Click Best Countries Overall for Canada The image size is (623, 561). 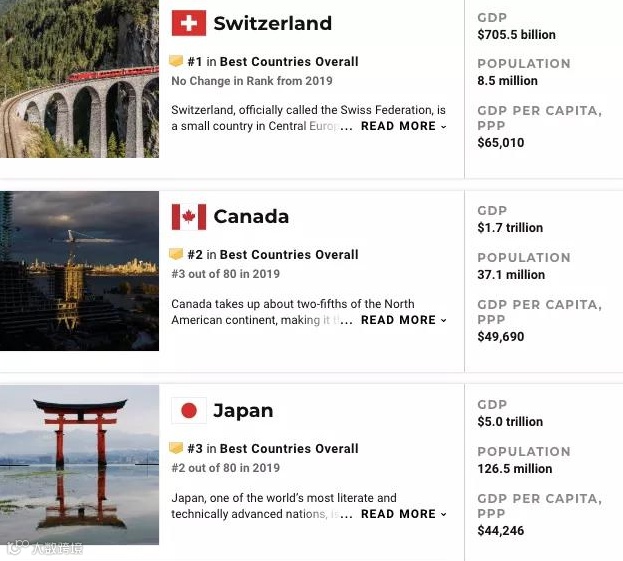[289, 255]
